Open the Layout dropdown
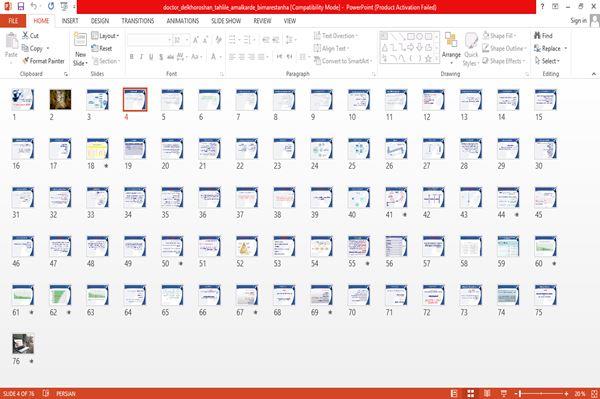 pyautogui.click(x=105, y=36)
